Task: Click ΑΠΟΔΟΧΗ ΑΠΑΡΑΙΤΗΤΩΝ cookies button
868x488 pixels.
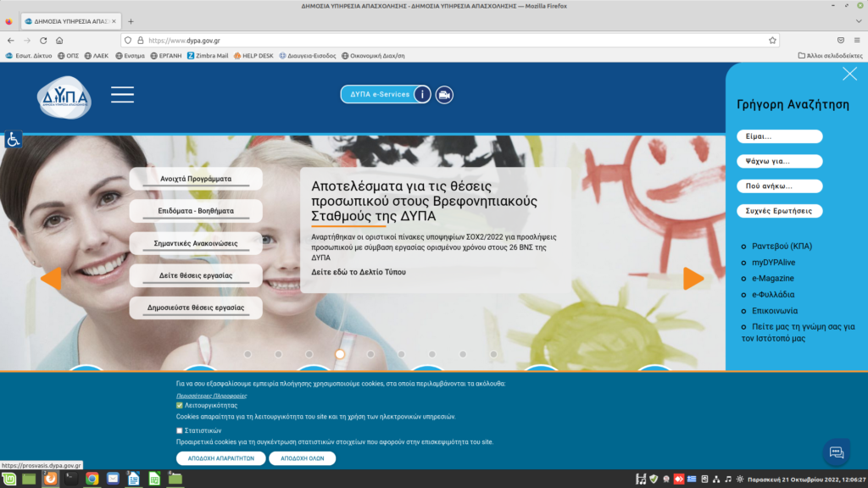Action: click(221, 458)
